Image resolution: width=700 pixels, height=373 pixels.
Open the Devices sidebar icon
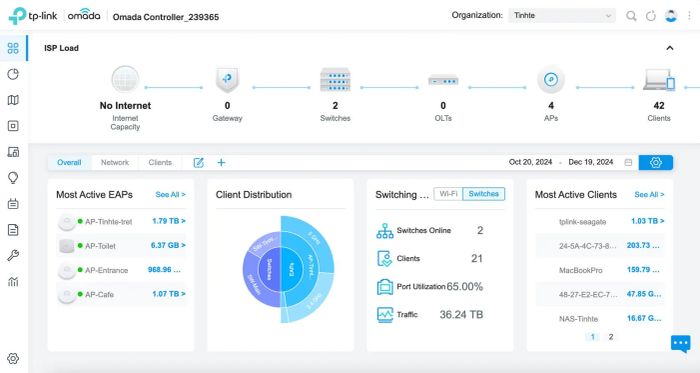[13, 126]
